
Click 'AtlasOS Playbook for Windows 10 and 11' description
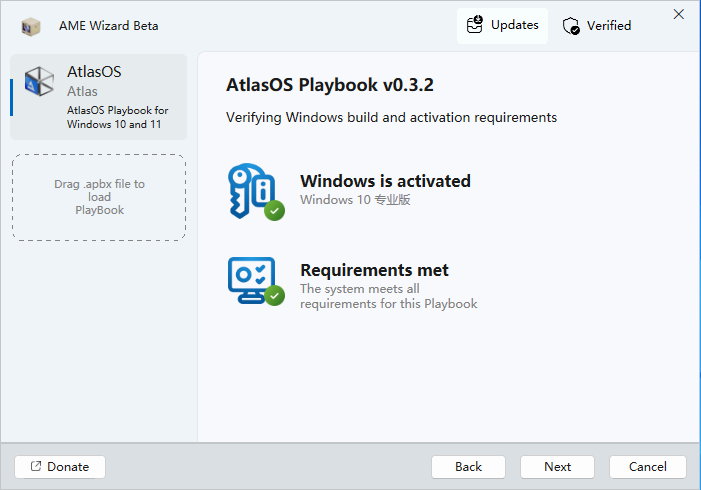[x=117, y=117]
